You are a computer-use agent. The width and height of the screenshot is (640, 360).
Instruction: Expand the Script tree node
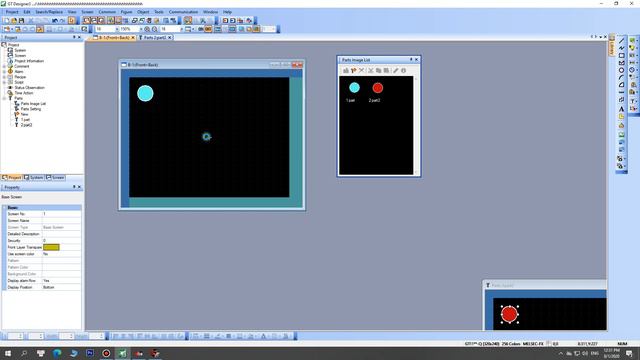click(x=4, y=82)
